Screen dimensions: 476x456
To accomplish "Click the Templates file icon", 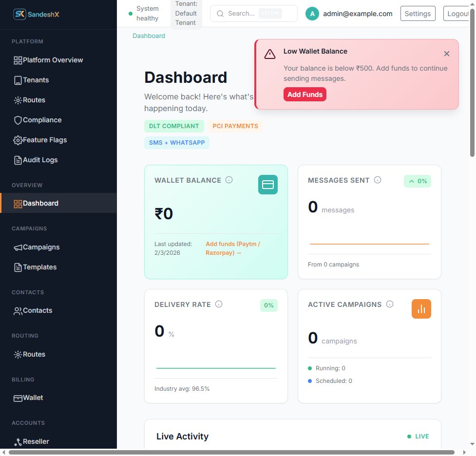I will pyautogui.click(x=18, y=267).
